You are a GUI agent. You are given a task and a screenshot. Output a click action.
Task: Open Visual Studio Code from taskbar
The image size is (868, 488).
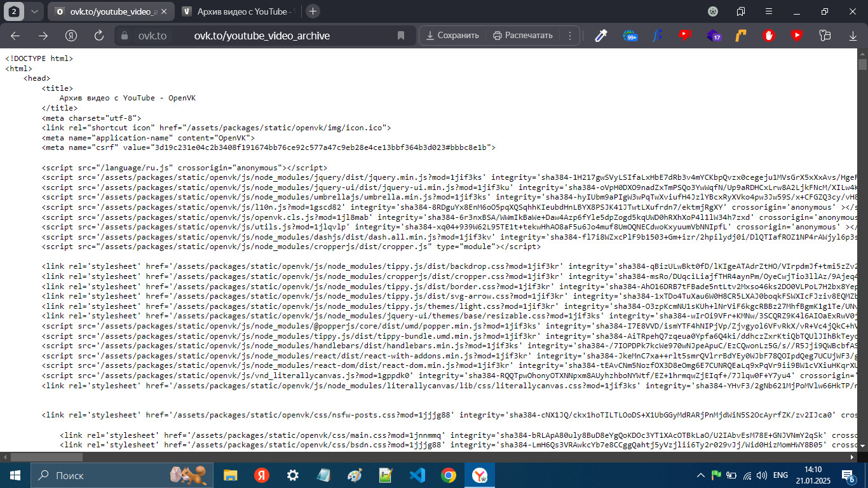point(417,475)
